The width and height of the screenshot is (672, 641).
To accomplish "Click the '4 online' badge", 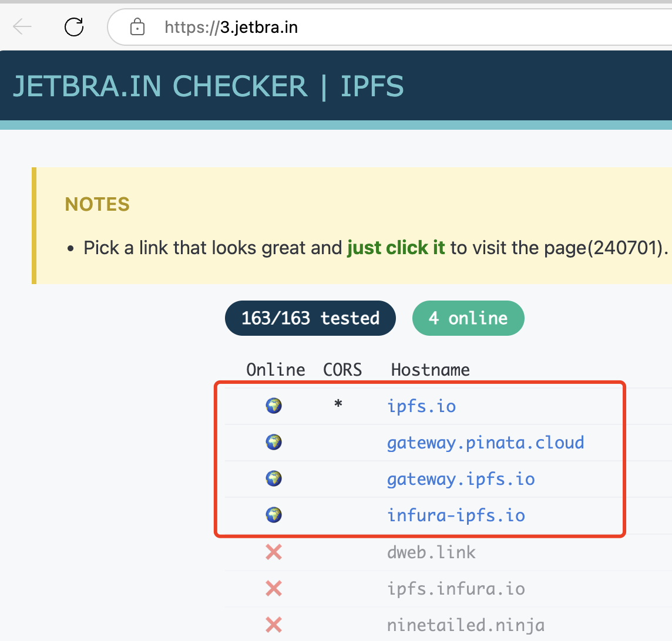I will (x=468, y=318).
